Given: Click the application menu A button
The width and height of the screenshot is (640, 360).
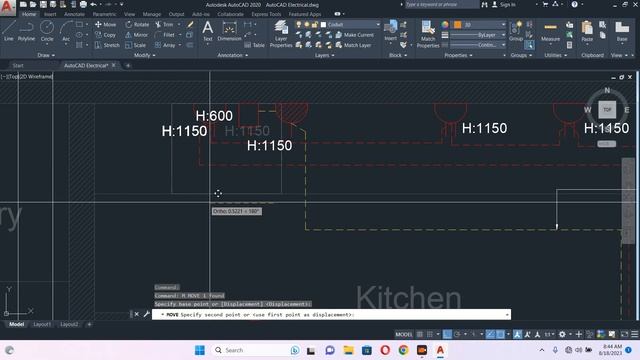Looking at the screenshot, I should pyautogui.click(x=7, y=7).
